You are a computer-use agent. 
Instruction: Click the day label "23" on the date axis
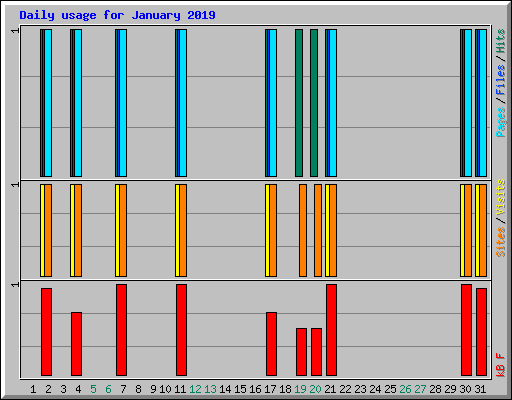pyautogui.click(x=360, y=389)
